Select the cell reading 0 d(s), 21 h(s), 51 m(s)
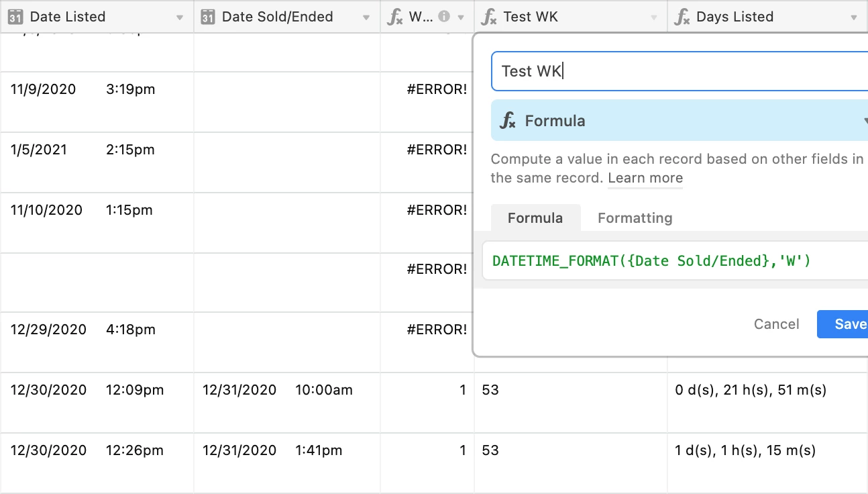The height and width of the screenshot is (494, 868). [x=768, y=403]
